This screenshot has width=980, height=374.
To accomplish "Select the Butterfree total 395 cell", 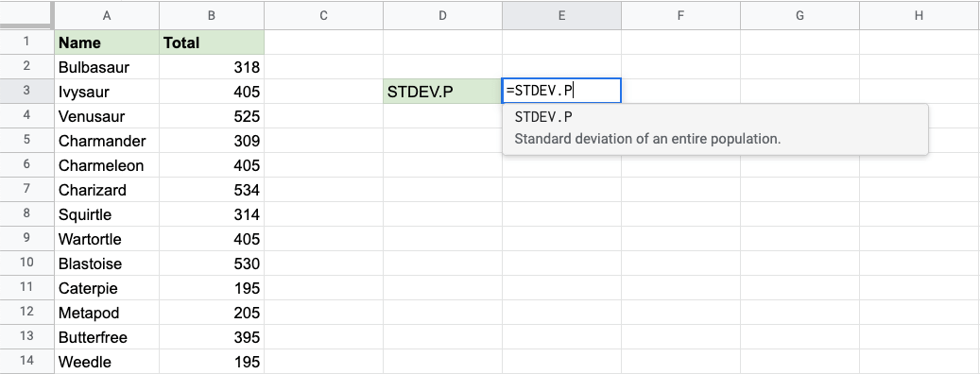I will tap(212, 337).
